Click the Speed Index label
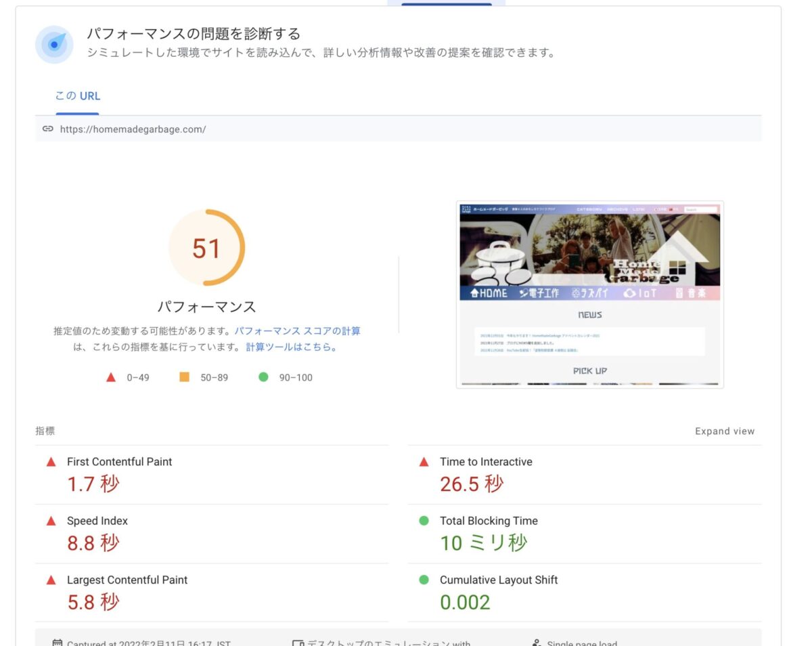 click(97, 521)
